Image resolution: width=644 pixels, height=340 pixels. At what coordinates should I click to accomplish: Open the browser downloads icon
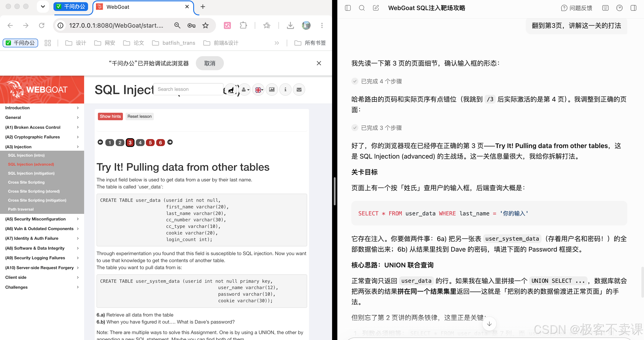[x=290, y=25]
